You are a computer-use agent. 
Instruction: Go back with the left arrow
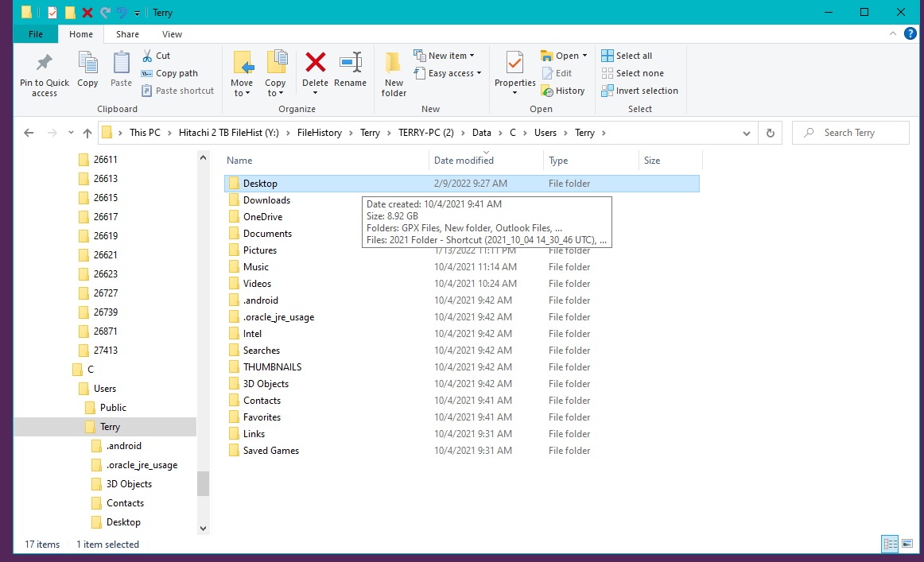pos(29,133)
